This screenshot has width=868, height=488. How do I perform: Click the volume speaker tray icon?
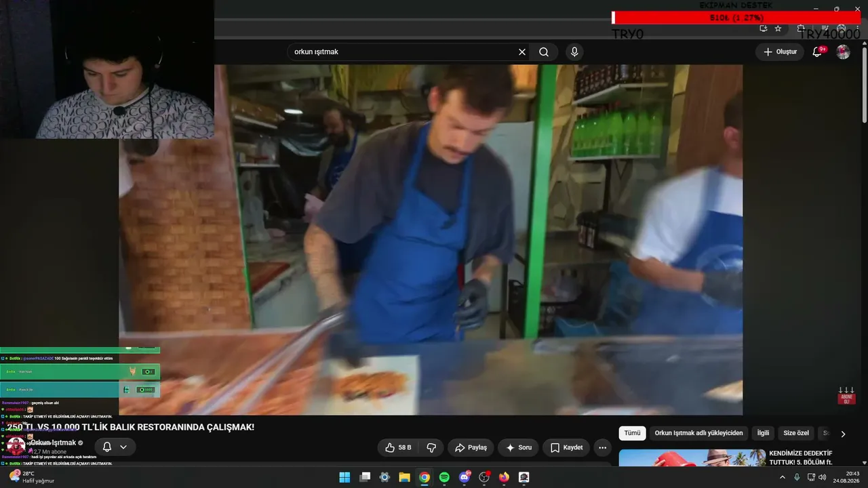pos(823,477)
